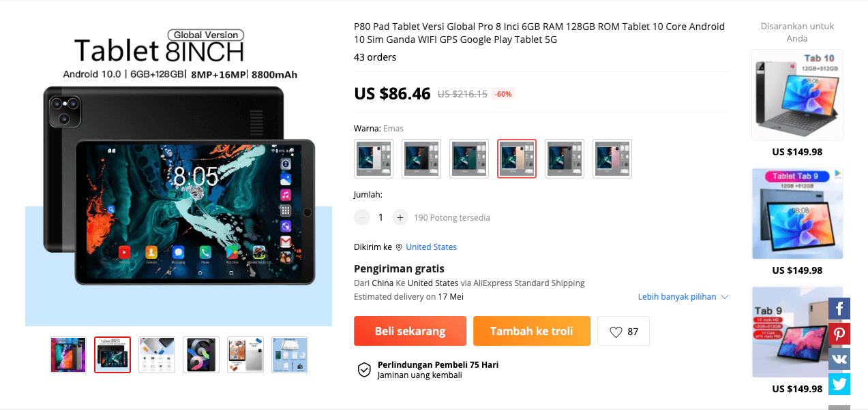The image size is (868, 410).
Task: View last gallery thumbnail with accessories
Action: click(290, 355)
